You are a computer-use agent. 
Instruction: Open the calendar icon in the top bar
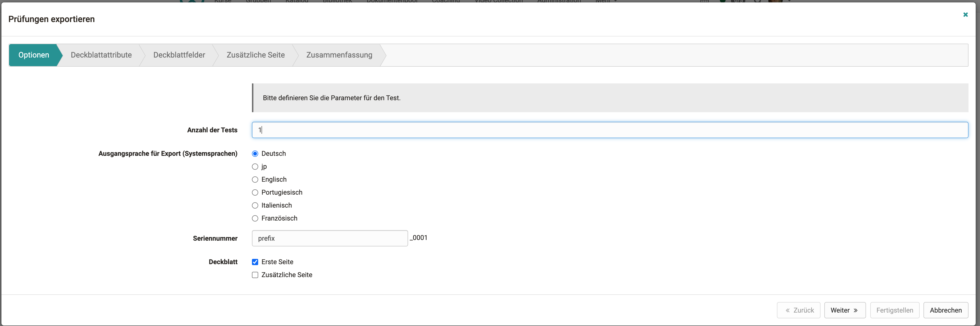click(705, 2)
